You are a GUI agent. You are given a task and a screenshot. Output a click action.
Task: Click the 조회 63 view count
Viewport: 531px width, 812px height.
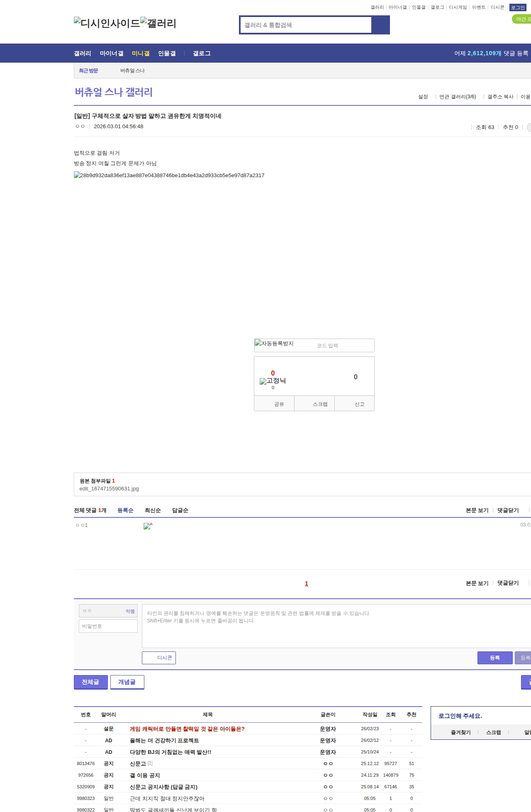pyautogui.click(x=485, y=127)
